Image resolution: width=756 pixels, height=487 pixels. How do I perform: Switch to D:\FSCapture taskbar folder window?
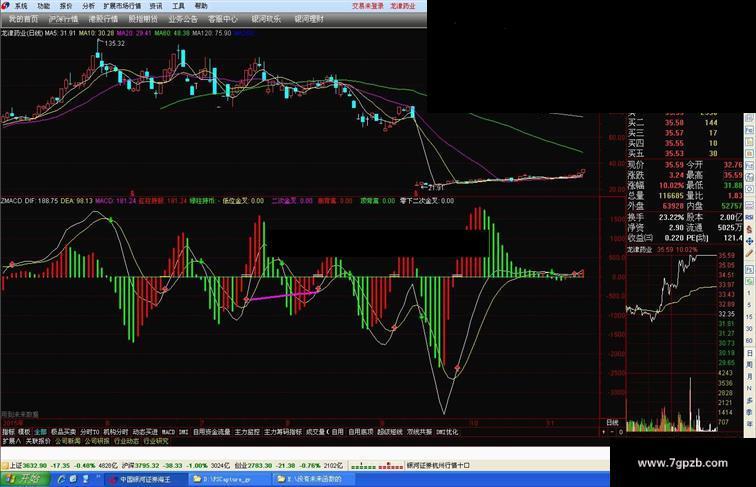229,479
